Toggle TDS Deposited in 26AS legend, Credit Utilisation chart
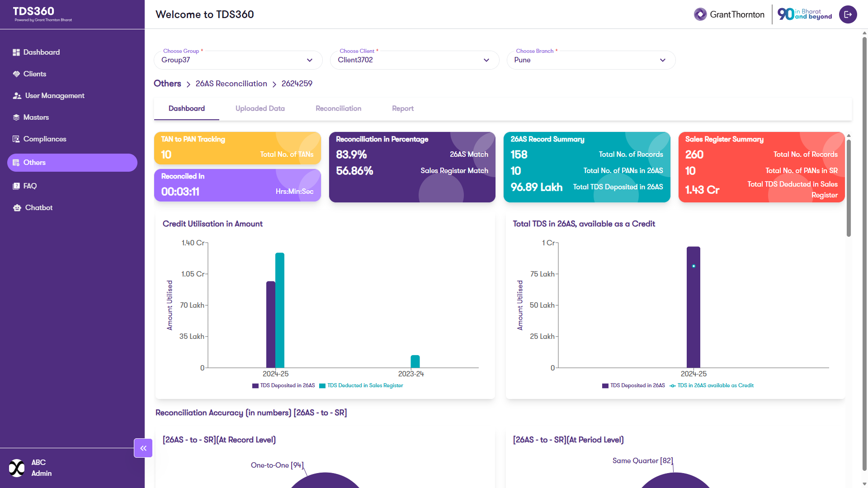 click(283, 385)
